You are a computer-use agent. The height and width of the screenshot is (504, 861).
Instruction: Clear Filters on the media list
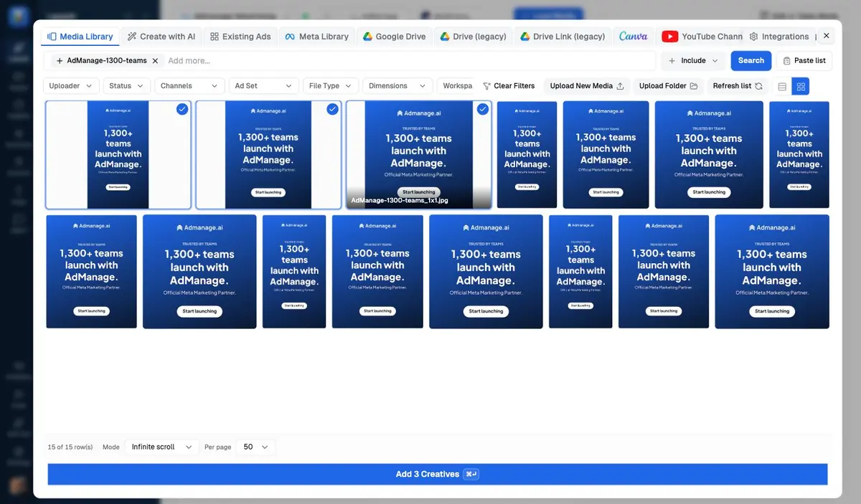click(509, 86)
